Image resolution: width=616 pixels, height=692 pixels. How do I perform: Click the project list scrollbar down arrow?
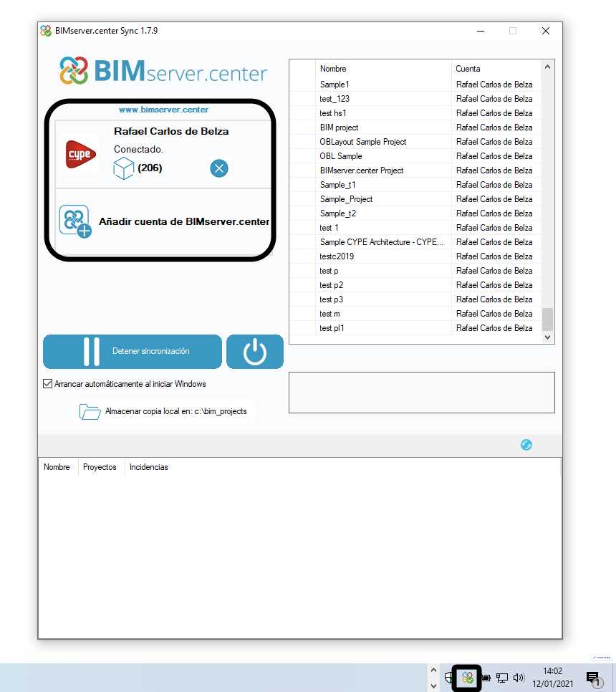pyautogui.click(x=548, y=337)
